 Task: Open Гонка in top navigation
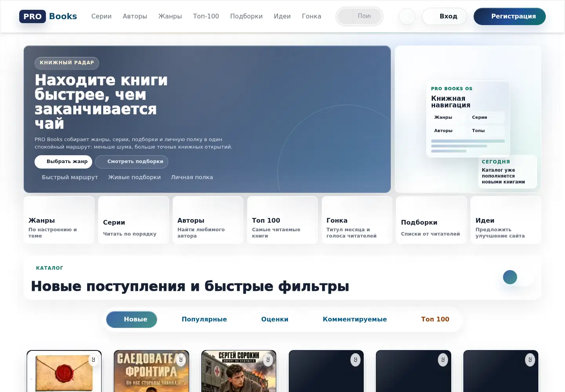pyautogui.click(x=312, y=16)
